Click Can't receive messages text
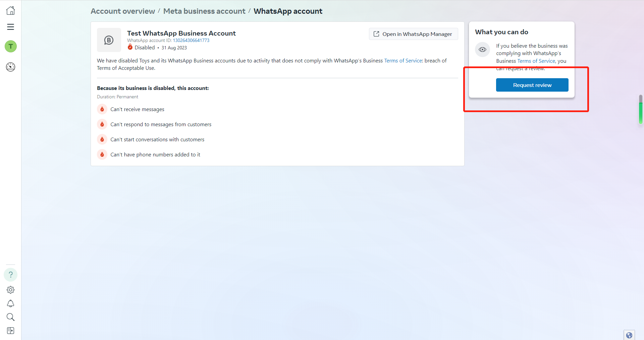The height and width of the screenshot is (340, 644). [x=137, y=109]
